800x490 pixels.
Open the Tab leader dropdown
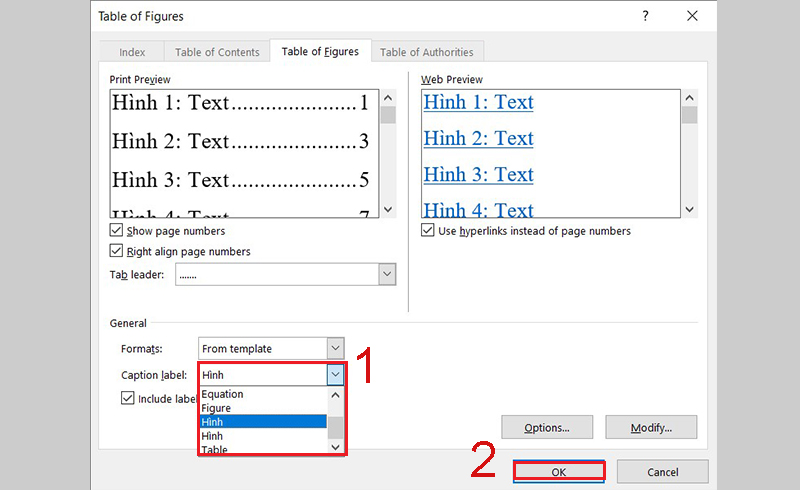[x=387, y=274]
